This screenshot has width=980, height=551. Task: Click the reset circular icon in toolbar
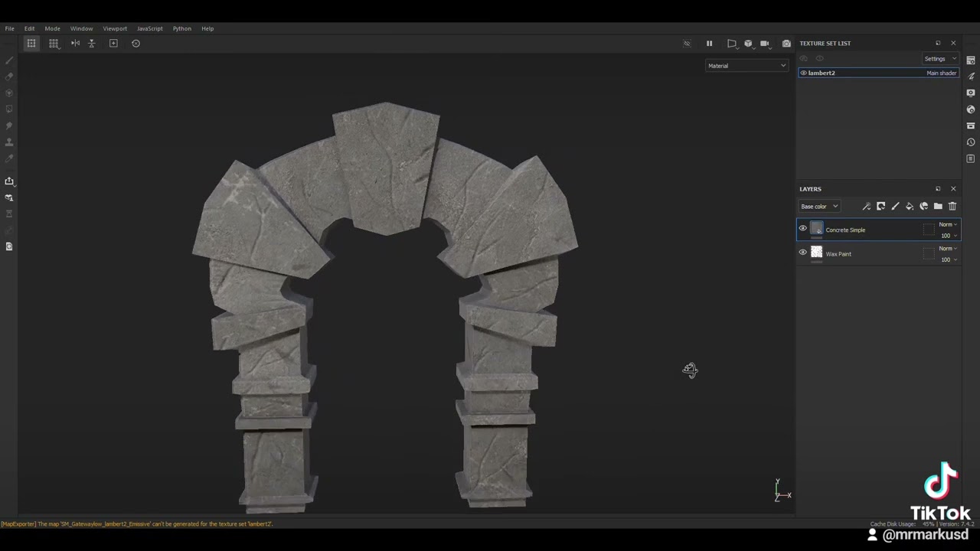[136, 44]
